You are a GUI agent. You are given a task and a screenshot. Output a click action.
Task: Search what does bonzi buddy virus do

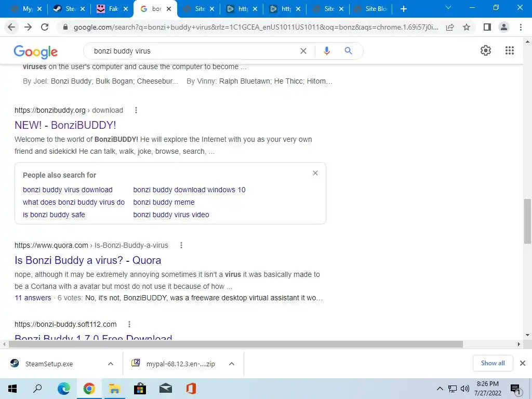coord(74,202)
